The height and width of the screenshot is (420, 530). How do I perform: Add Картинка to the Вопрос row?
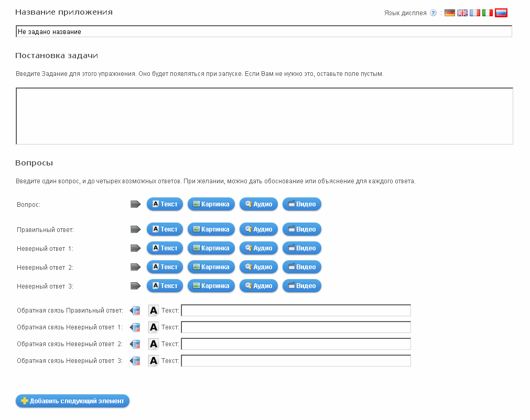pyautogui.click(x=211, y=204)
